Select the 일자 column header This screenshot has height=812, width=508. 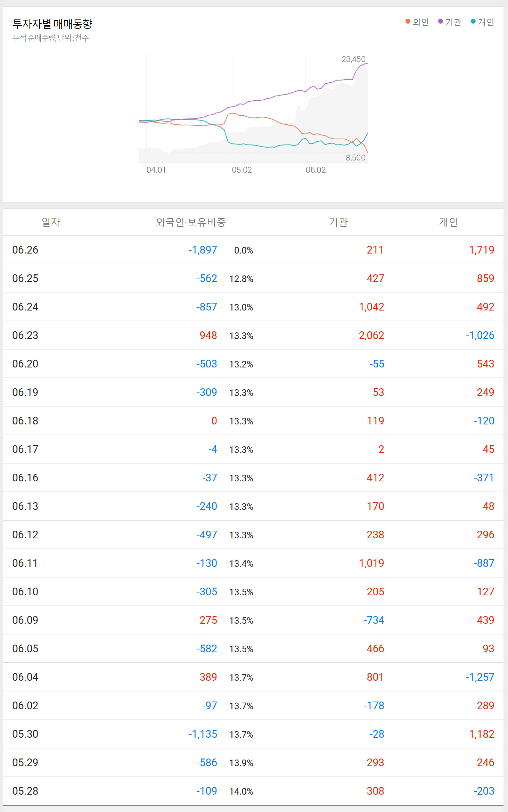[51, 222]
